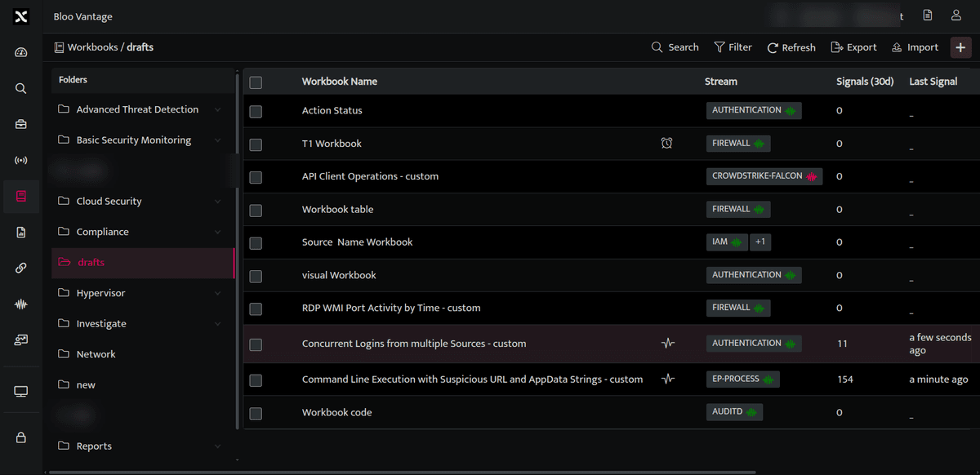
Task: Tick the checkbox for Action Status row
Action: [x=256, y=111]
